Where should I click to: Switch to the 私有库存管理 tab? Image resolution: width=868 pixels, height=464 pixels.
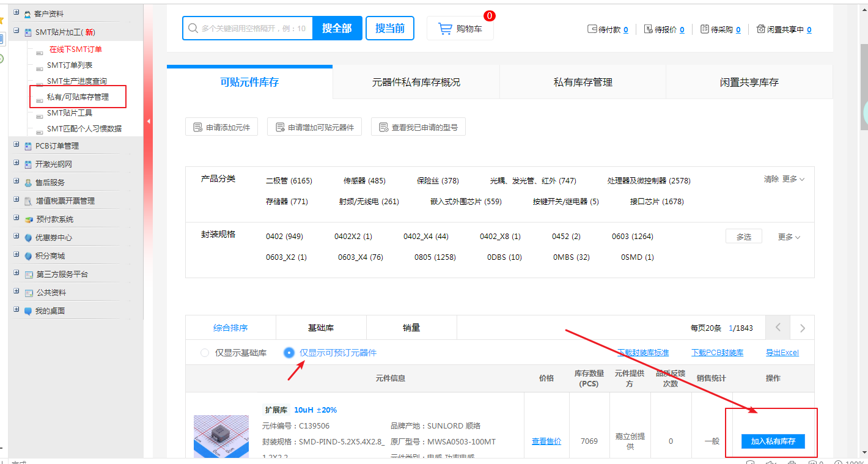(583, 82)
